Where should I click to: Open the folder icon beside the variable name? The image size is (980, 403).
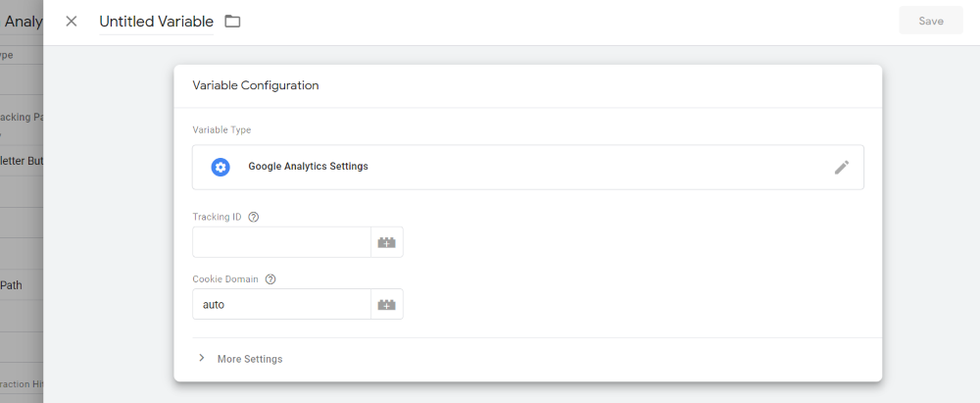pyautogui.click(x=232, y=22)
